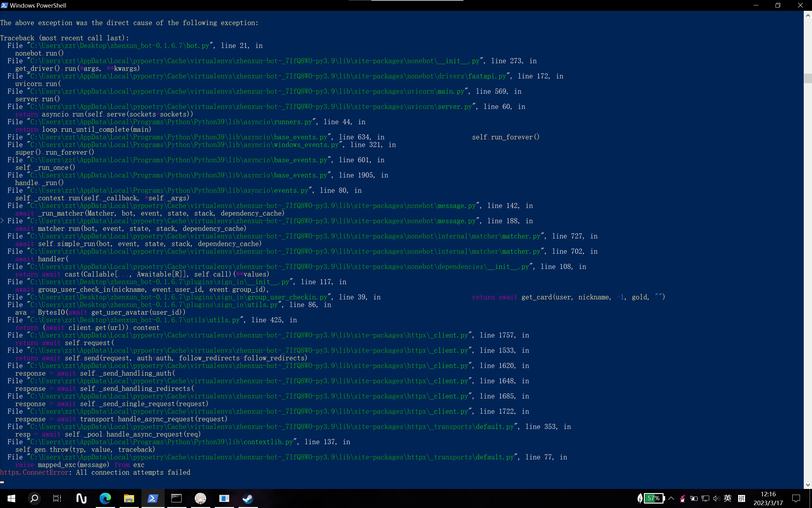Restore down the Windows PowerShell window

(778, 5)
